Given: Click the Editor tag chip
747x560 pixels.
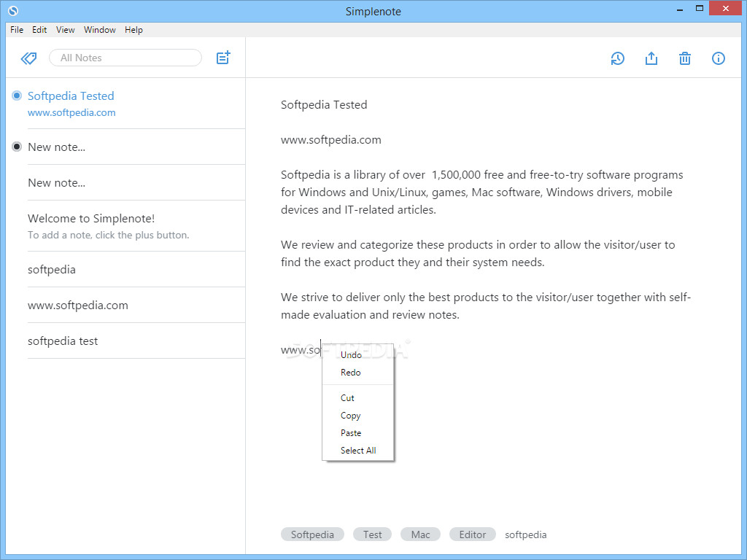Looking at the screenshot, I should click(x=472, y=534).
